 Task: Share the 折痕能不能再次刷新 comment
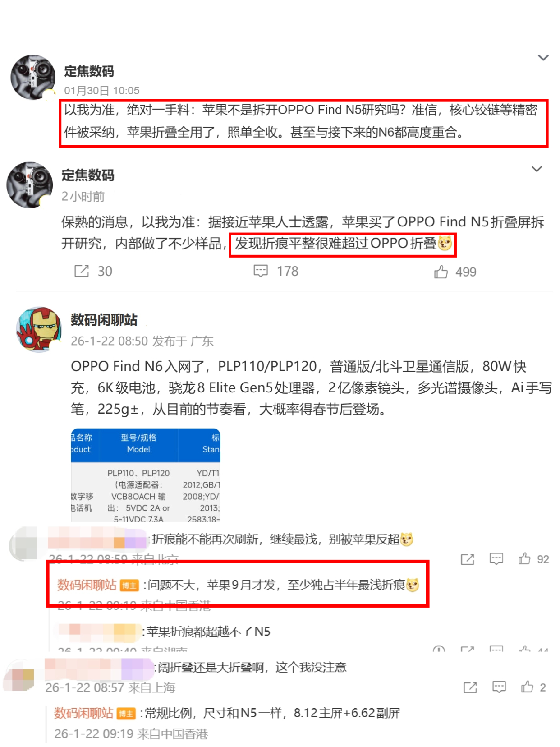point(468,559)
